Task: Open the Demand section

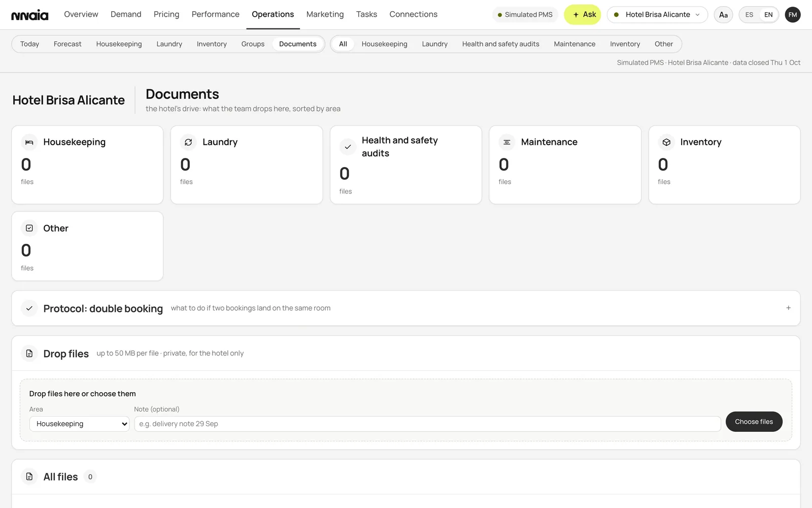Action: 126,14
